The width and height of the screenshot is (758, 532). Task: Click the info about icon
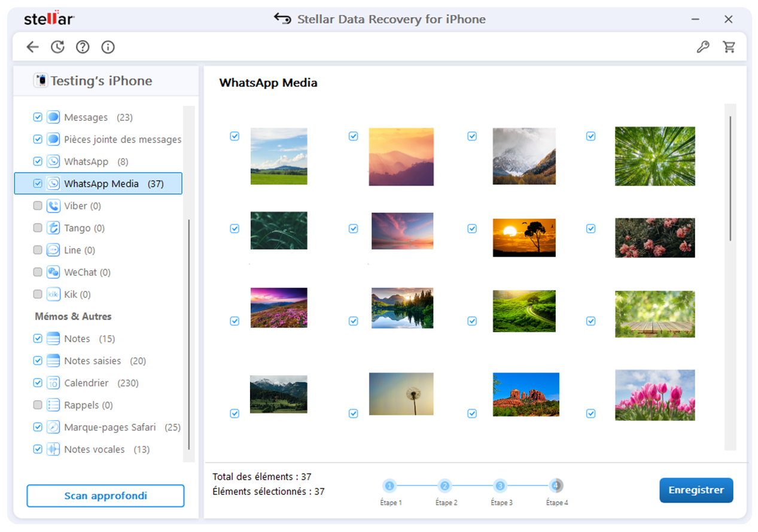point(108,47)
